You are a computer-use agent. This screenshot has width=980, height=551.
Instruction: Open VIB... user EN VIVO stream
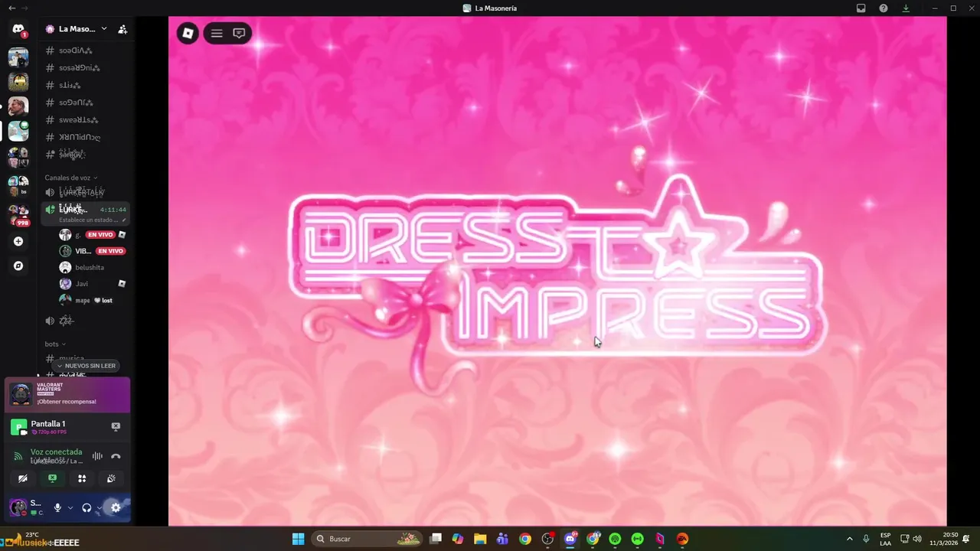click(110, 251)
